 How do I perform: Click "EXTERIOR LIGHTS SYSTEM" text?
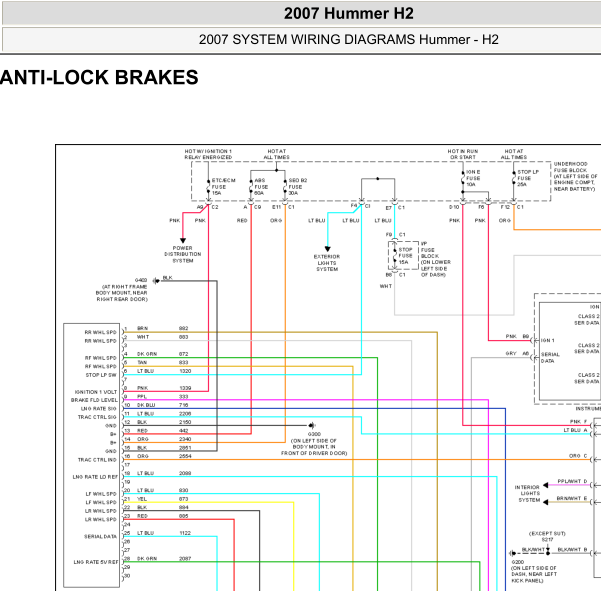(x=327, y=263)
